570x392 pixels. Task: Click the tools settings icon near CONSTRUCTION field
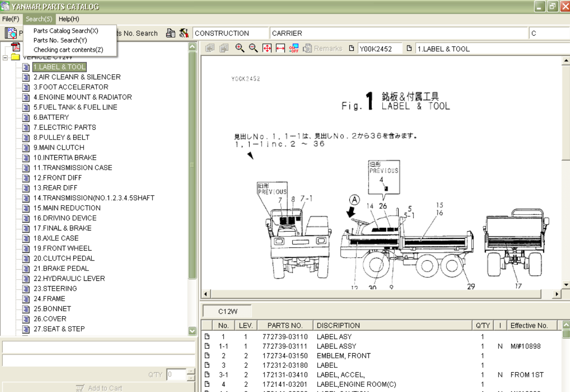click(184, 33)
